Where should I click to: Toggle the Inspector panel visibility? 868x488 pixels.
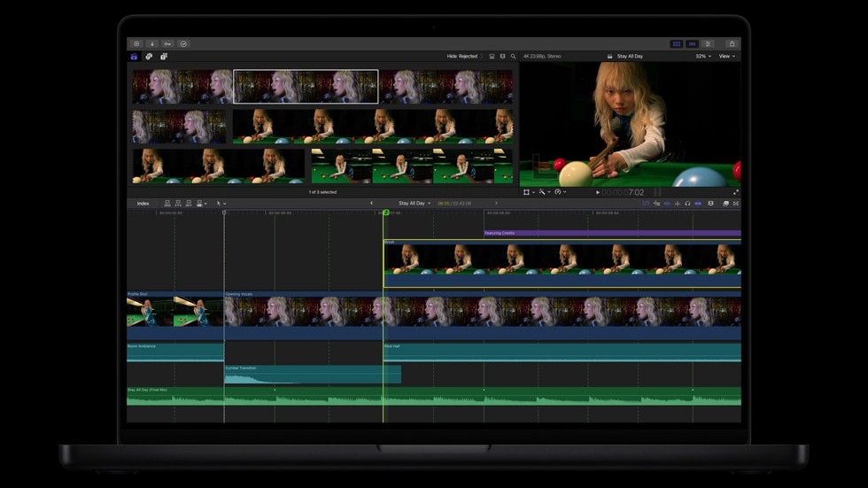tap(708, 43)
